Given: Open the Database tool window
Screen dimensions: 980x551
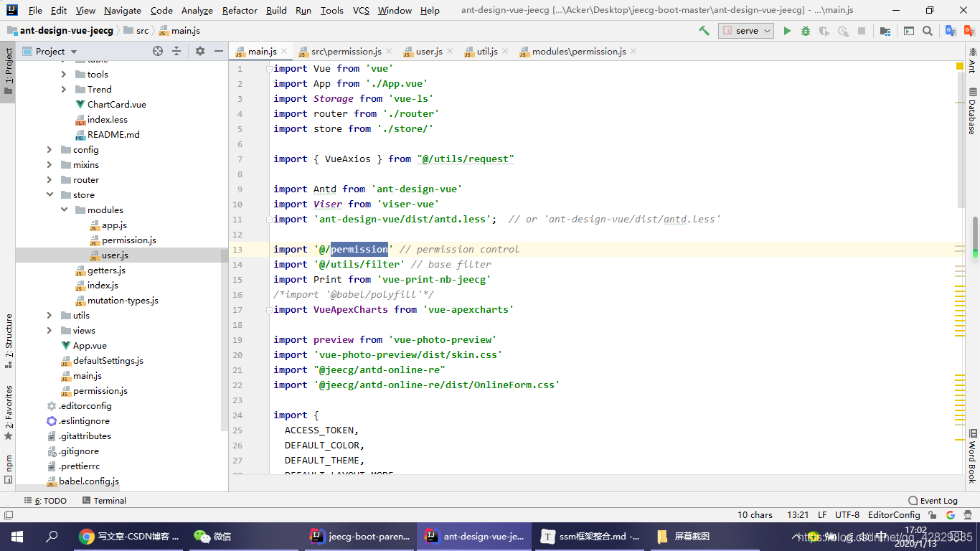Looking at the screenshot, I should coord(972,111).
